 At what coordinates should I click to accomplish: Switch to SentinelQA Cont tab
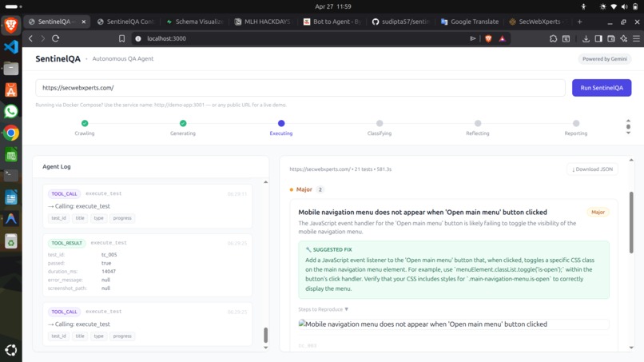point(126,22)
